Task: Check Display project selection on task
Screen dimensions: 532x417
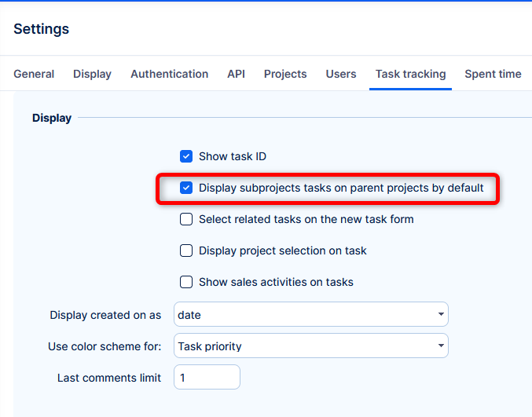Action: point(186,251)
